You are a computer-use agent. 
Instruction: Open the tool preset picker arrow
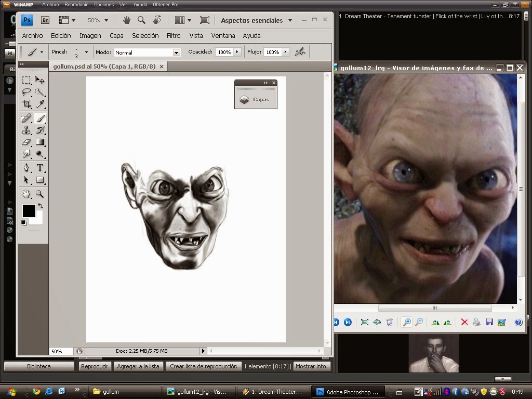42,52
